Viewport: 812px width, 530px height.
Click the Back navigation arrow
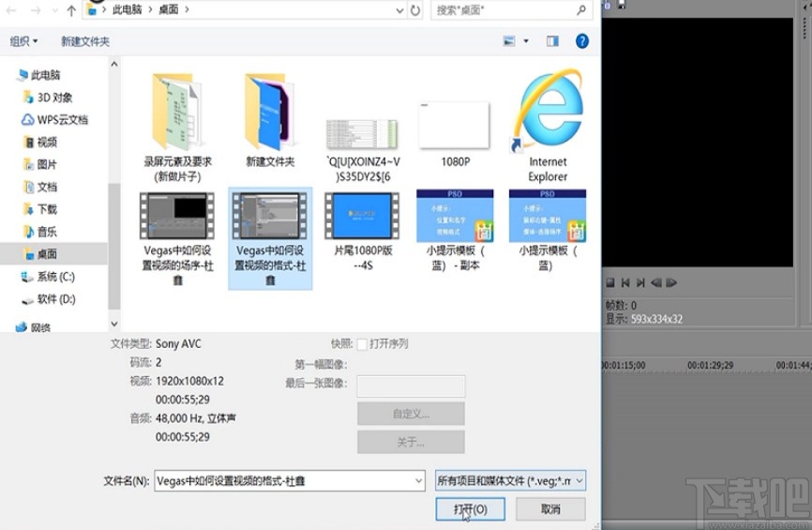pos(11,10)
